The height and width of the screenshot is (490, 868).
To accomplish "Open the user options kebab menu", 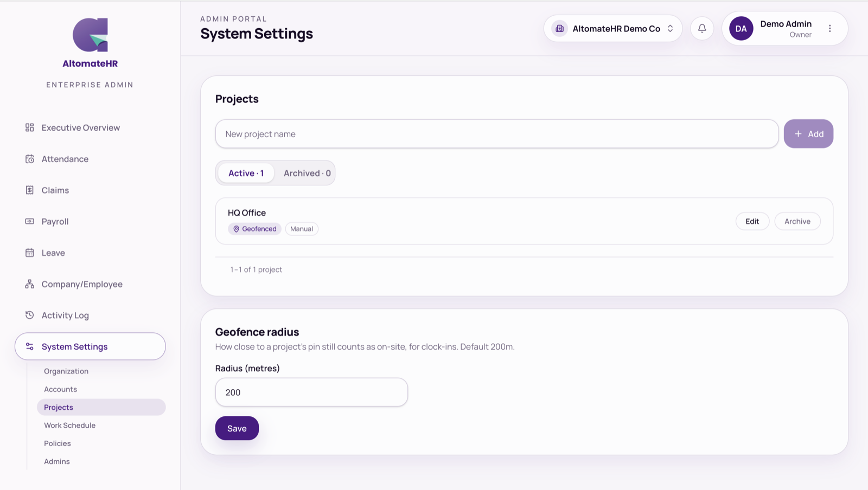I will [829, 28].
